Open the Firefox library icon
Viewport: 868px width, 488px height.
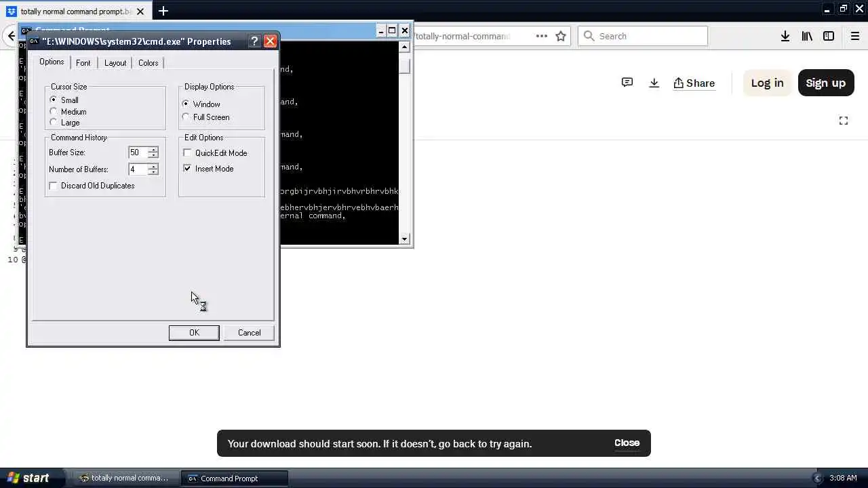click(807, 36)
